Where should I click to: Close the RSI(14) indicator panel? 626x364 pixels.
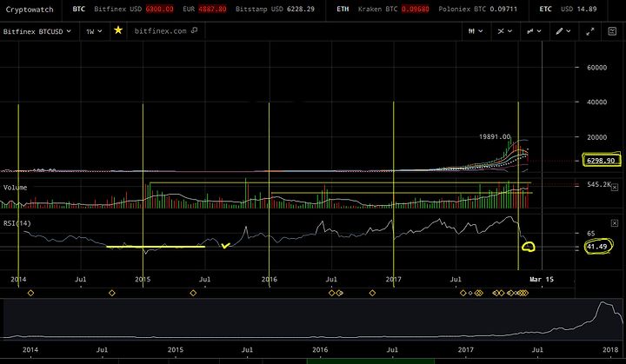615,223
